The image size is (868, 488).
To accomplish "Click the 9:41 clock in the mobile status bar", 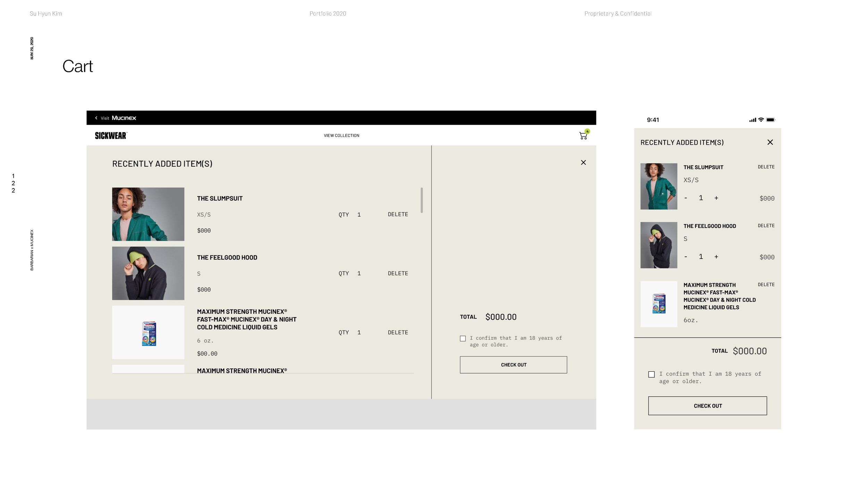I will click(653, 120).
